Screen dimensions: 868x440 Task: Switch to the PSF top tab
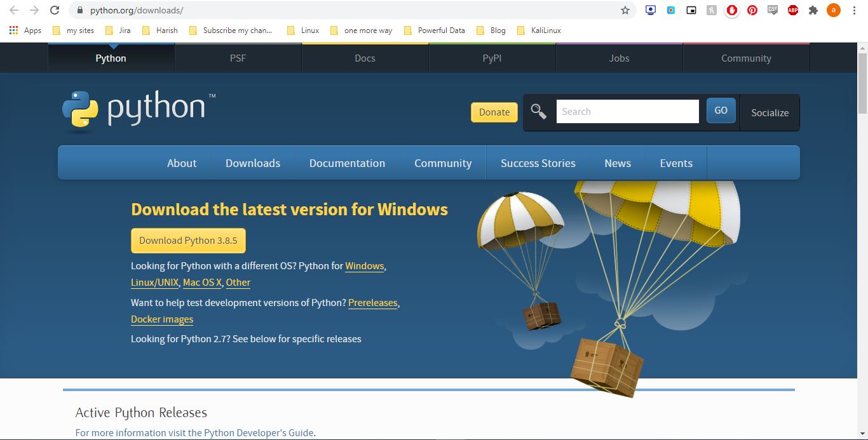238,58
